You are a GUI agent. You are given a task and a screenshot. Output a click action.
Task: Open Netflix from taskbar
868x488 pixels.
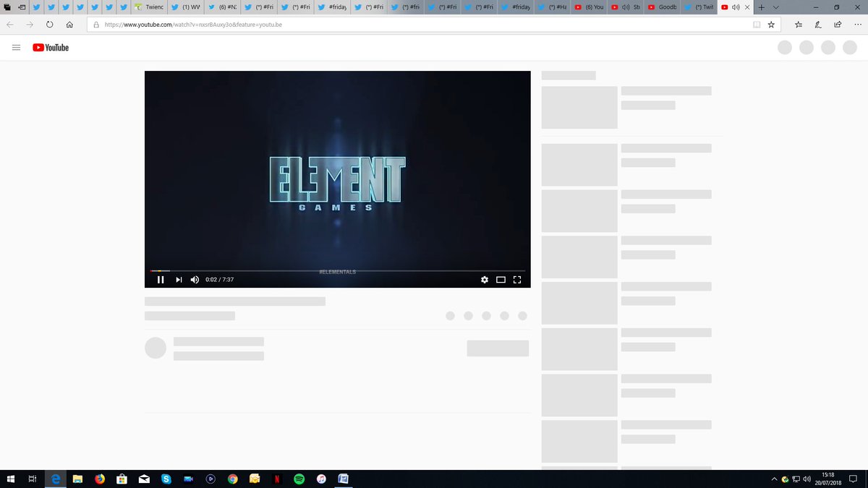(277, 479)
